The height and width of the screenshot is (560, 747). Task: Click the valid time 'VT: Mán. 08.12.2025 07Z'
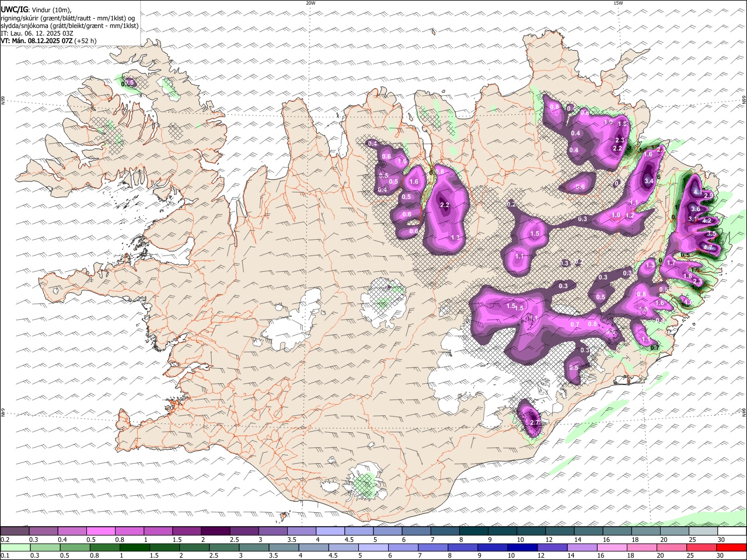[x=36, y=41]
